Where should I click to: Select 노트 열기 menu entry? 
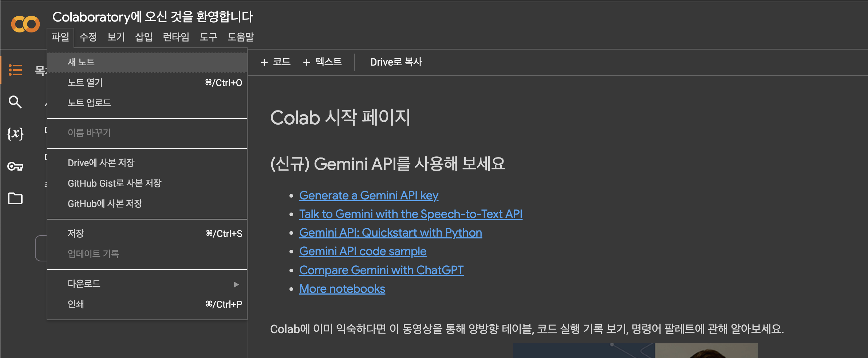(147, 82)
